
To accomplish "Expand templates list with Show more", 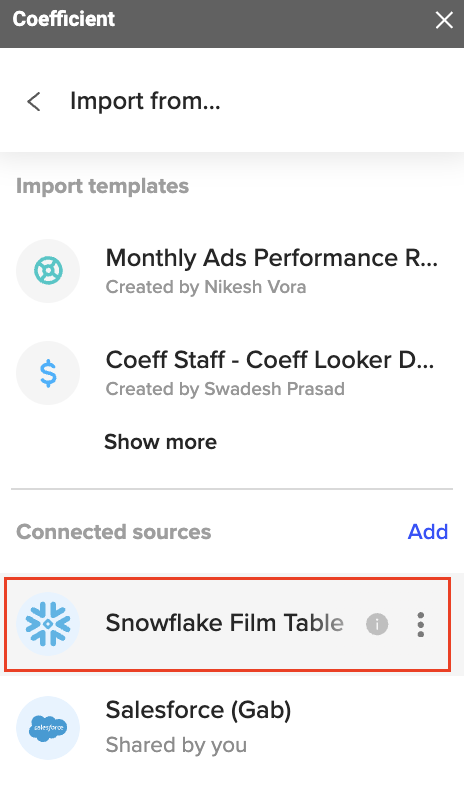I will pyautogui.click(x=160, y=442).
